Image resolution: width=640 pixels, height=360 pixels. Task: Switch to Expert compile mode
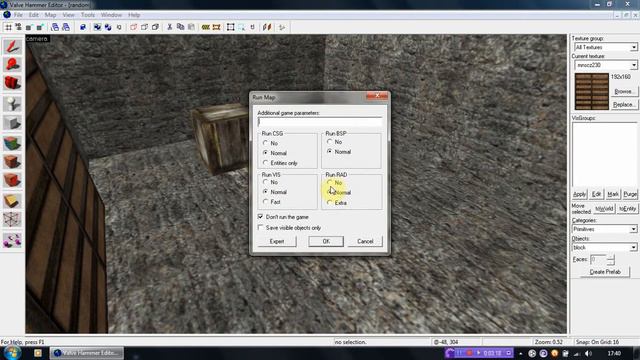click(x=277, y=241)
